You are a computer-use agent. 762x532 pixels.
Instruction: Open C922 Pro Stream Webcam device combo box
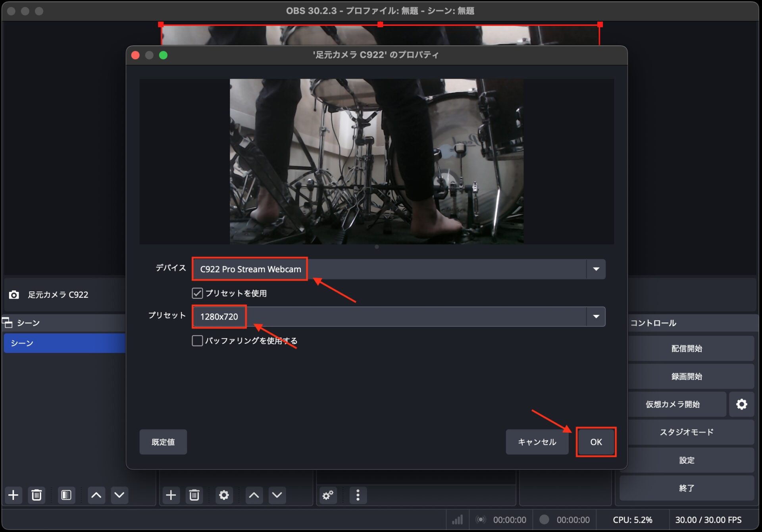click(399, 269)
